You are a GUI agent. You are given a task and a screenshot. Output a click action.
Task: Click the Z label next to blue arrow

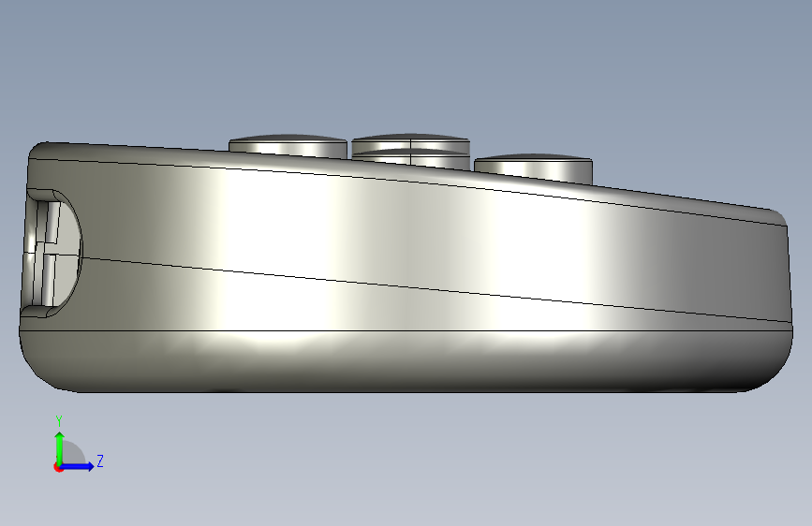(100, 460)
